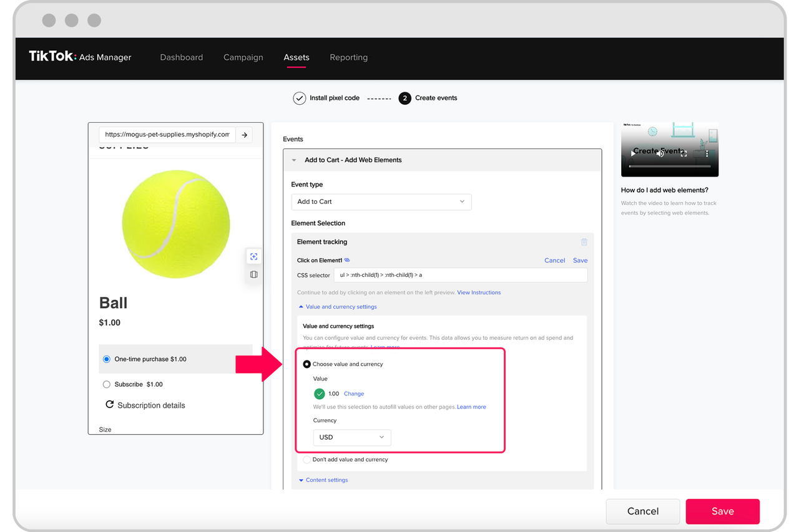The height and width of the screenshot is (532, 799).
Task: Click the Subscription details refresh icon
Action: coord(110,405)
